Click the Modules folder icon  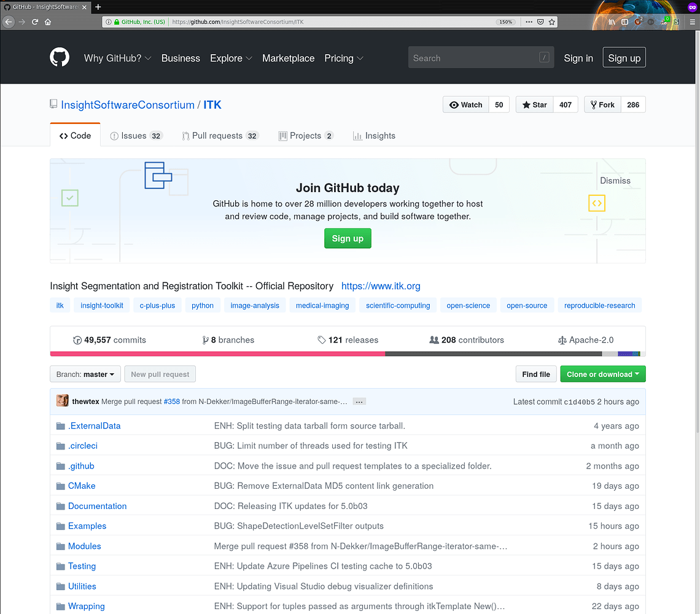[x=61, y=546]
